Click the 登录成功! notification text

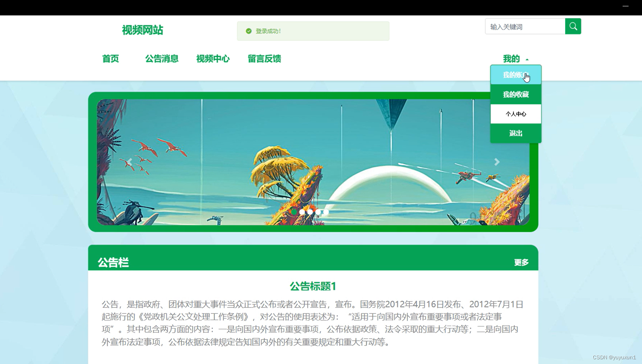pos(268,31)
